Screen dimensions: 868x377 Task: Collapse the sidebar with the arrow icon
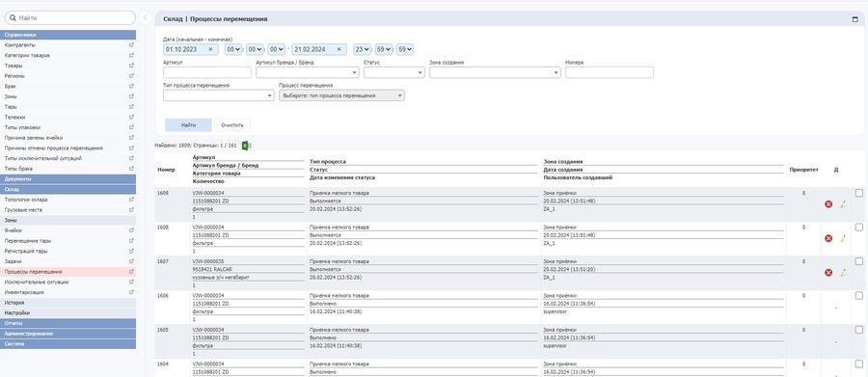coord(145,17)
